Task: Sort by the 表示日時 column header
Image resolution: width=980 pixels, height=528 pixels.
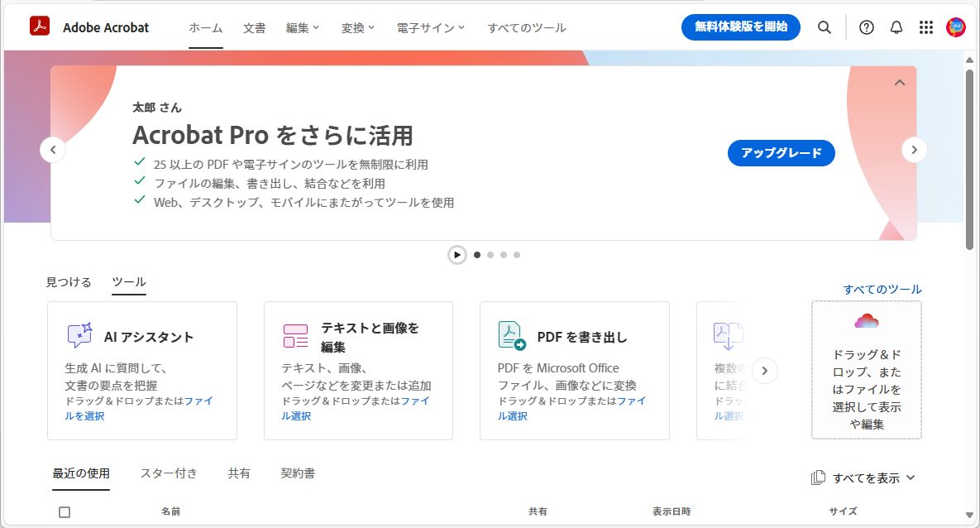Action: click(x=672, y=511)
